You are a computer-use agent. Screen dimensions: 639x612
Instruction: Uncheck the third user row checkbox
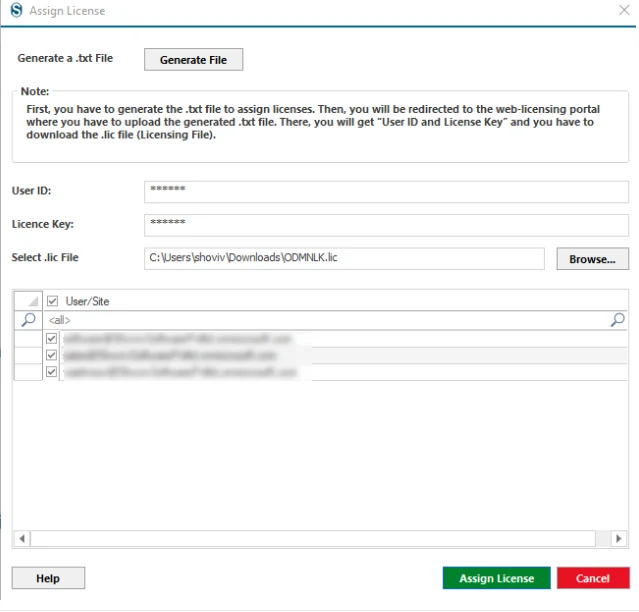click(x=51, y=372)
